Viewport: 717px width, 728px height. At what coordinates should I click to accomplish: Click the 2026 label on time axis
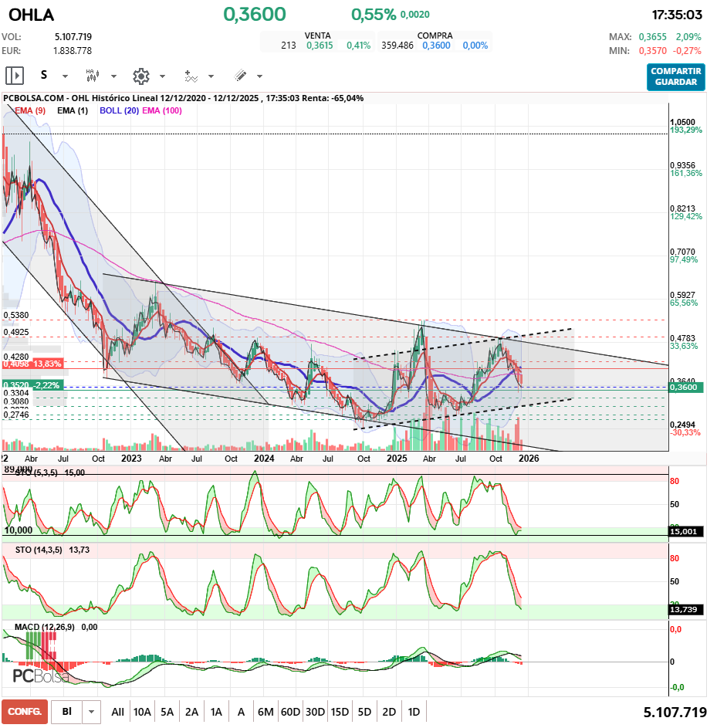pyautogui.click(x=529, y=459)
